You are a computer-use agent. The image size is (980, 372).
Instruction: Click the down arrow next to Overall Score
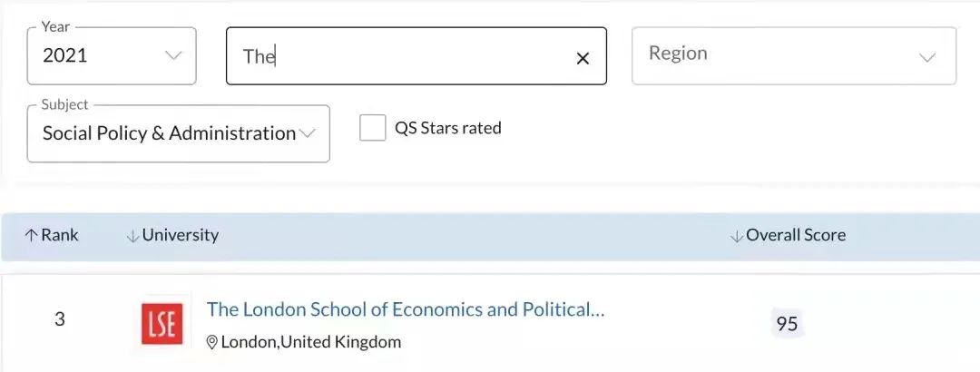point(736,236)
